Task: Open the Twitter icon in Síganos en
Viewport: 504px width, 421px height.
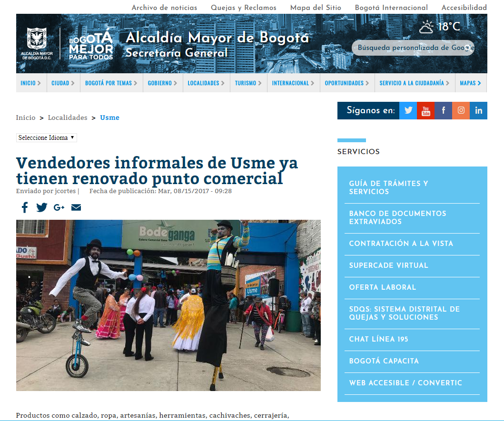Action: (408, 110)
